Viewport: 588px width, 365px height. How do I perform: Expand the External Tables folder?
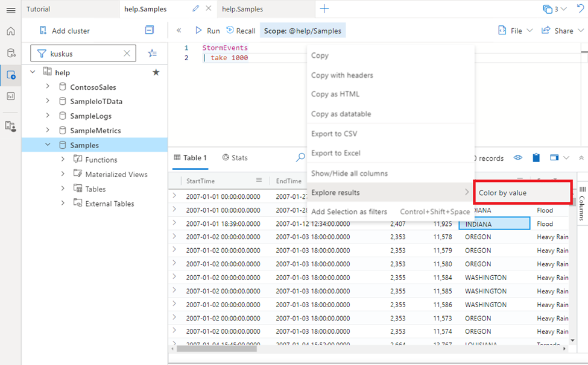click(63, 203)
